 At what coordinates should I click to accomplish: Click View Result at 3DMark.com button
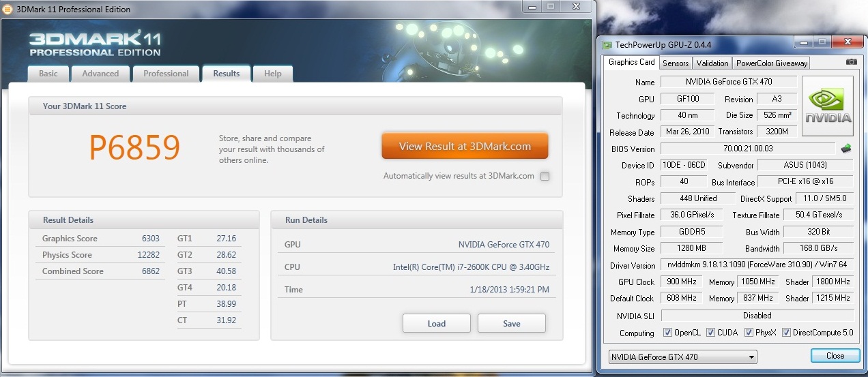coord(465,146)
